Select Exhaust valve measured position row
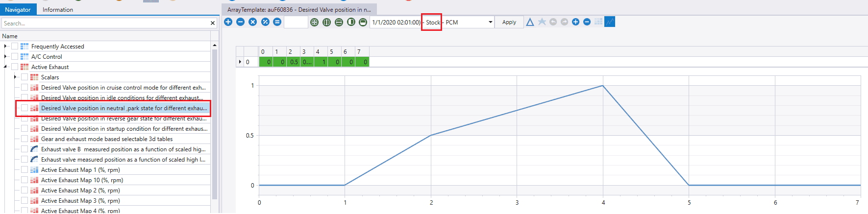 pyautogui.click(x=123, y=160)
